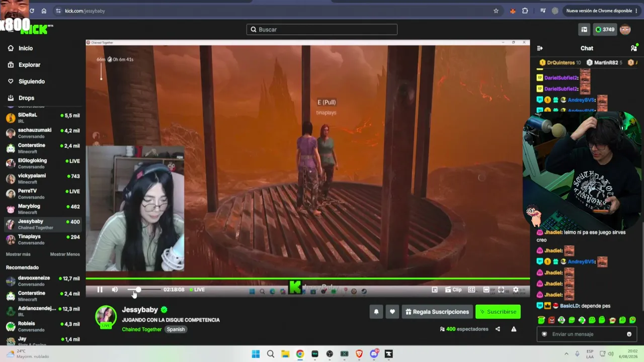Click the Spanish language tag

click(x=176, y=329)
